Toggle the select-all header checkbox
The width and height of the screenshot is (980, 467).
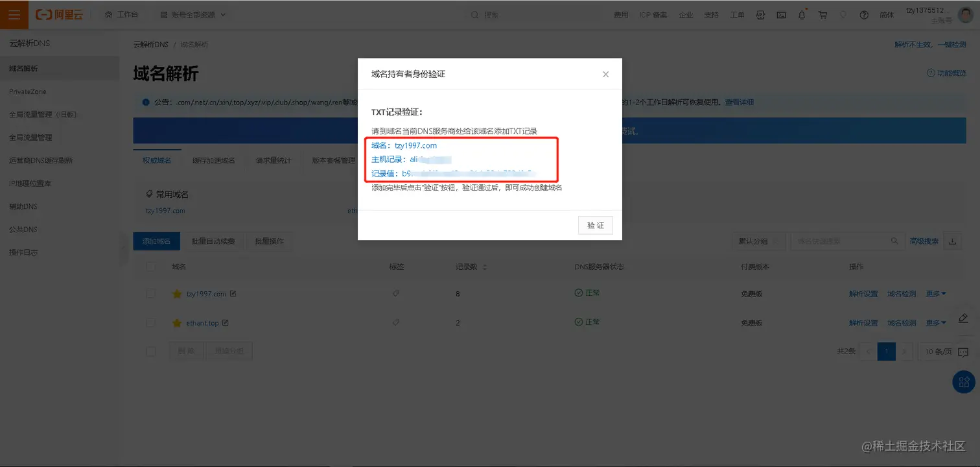(x=151, y=267)
